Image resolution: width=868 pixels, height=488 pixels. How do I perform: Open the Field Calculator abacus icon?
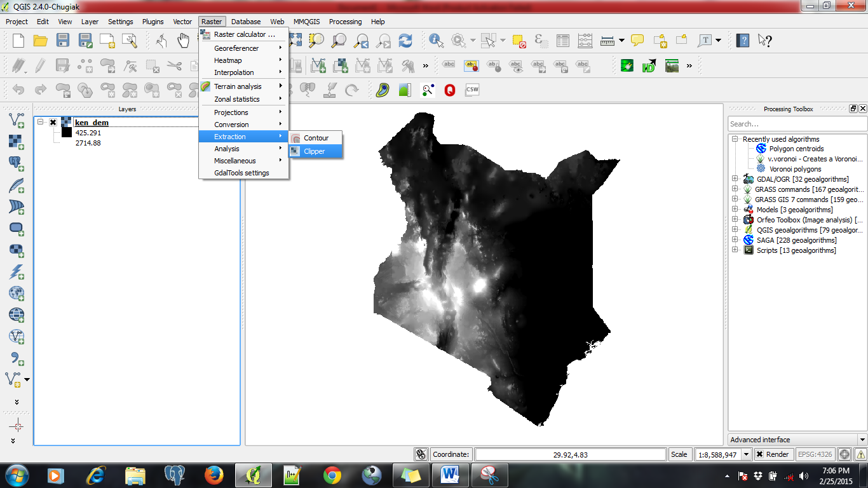(585, 41)
